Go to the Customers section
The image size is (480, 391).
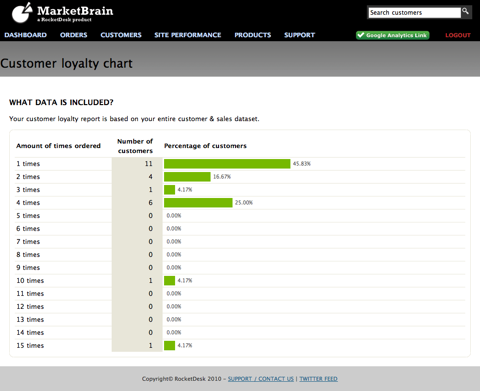point(121,35)
